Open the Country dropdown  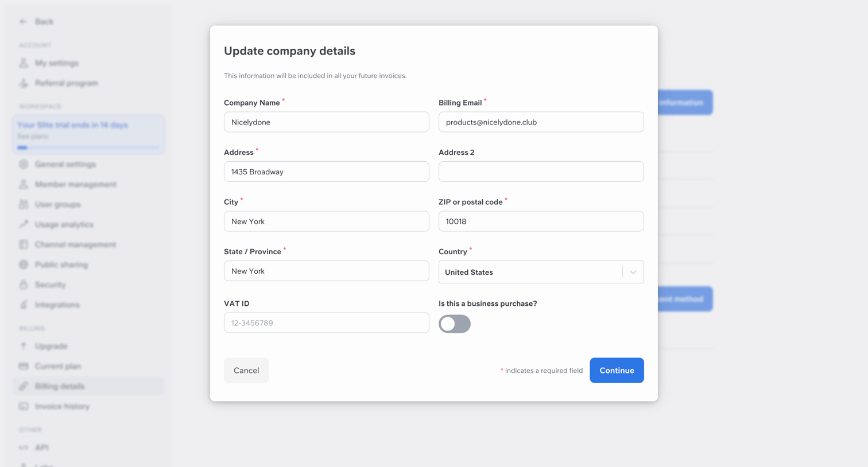541,272
